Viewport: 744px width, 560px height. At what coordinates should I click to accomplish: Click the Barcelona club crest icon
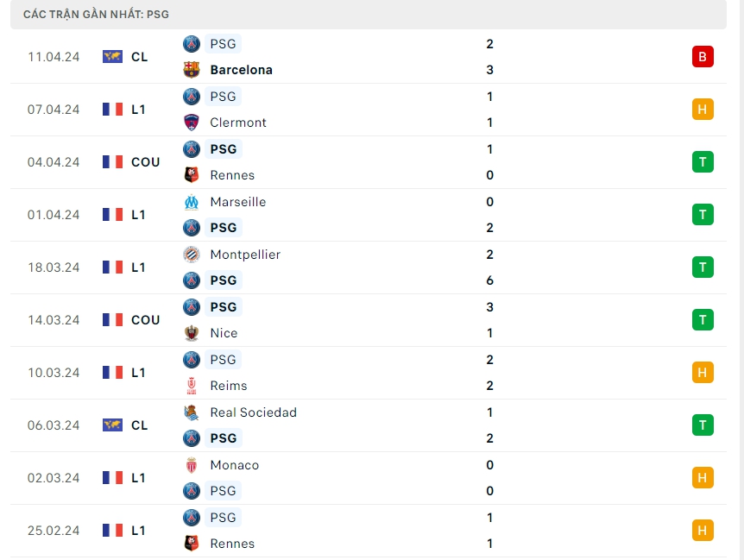(x=192, y=70)
